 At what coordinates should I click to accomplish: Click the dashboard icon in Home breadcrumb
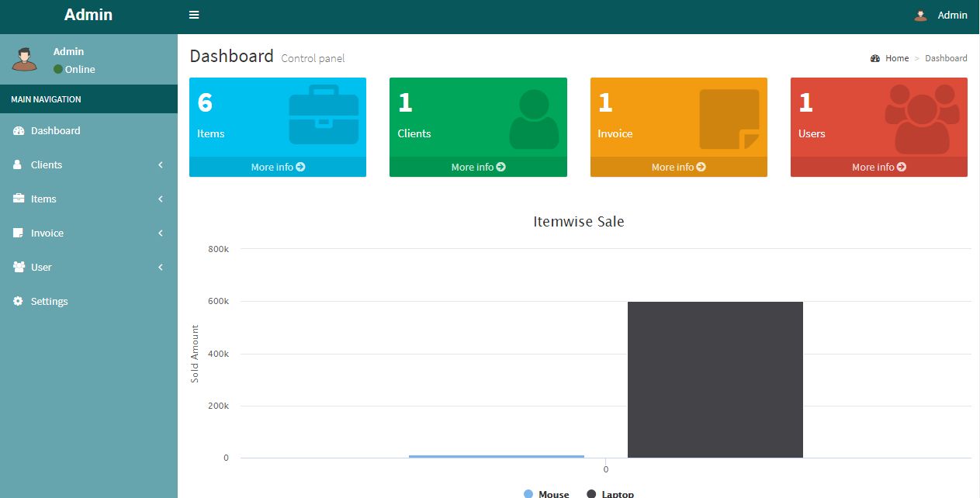[875, 58]
